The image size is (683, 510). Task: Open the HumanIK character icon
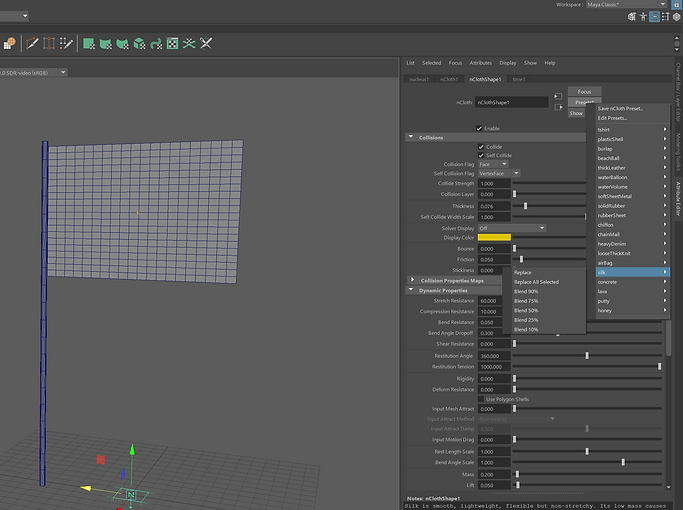coord(643,17)
